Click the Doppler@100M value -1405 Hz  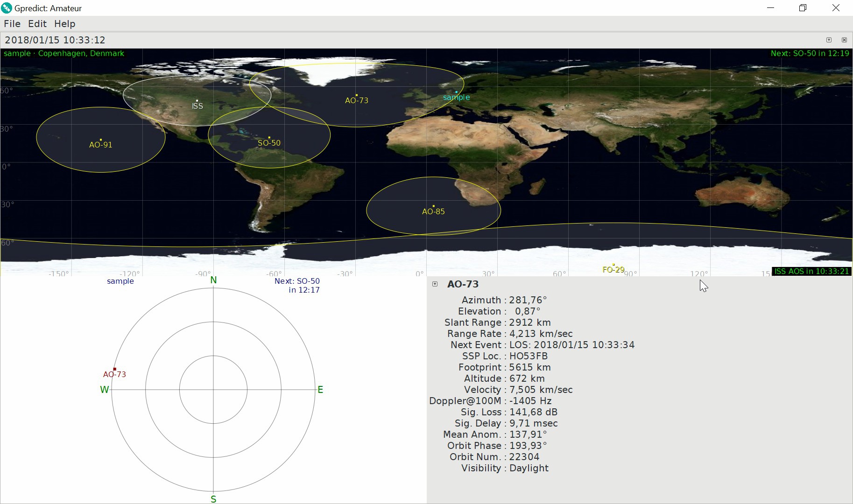(x=530, y=401)
